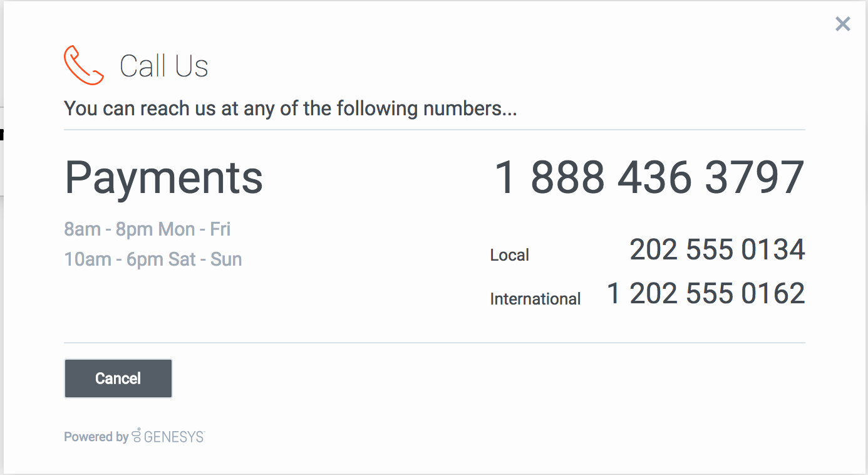Select the local number 202 555 0134

tap(716, 249)
